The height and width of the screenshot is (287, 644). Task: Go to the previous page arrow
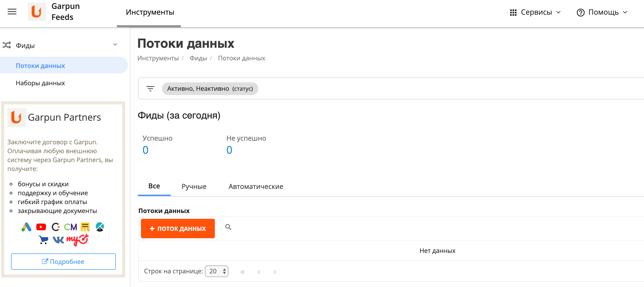259,272
